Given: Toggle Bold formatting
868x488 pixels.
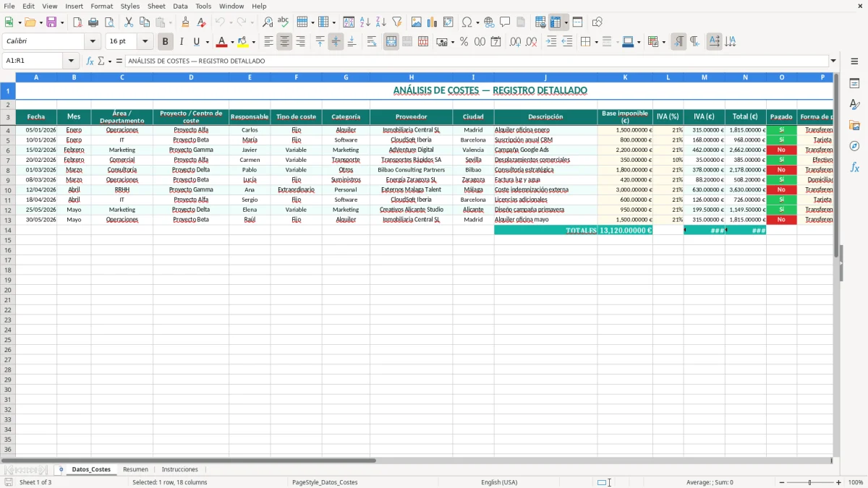Looking at the screenshot, I should 166,42.
